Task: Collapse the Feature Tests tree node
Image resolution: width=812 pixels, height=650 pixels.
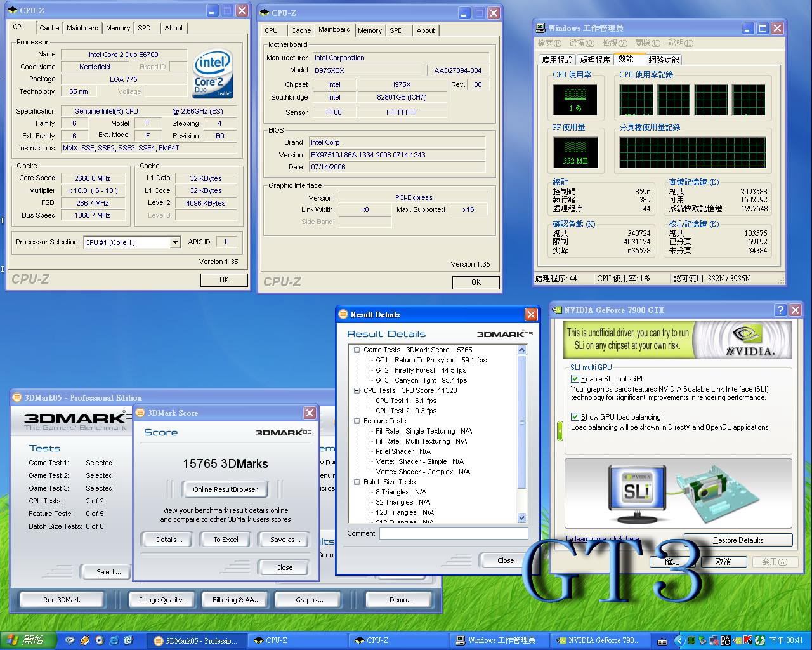Action: tap(357, 421)
